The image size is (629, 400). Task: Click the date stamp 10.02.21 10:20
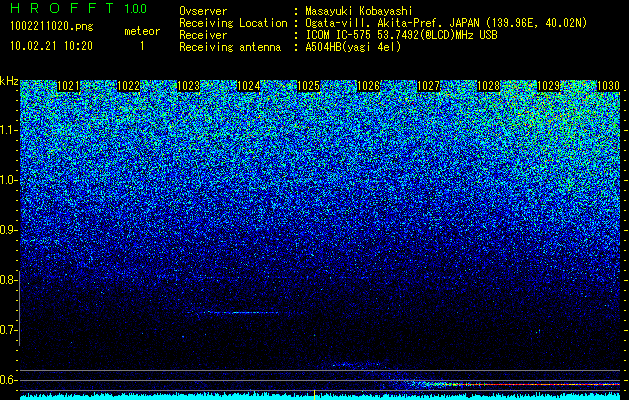pos(51,46)
